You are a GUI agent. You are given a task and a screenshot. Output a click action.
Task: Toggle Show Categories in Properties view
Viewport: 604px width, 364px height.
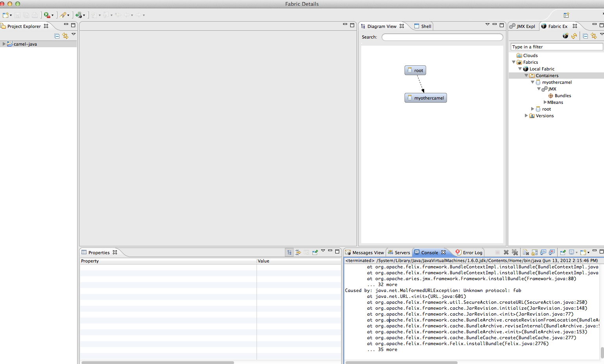[290, 253]
